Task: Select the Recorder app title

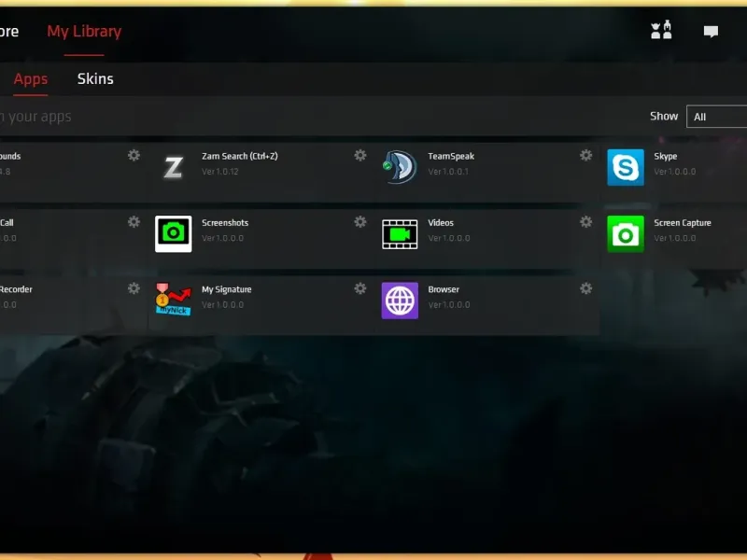Action: [x=16, y=289]
